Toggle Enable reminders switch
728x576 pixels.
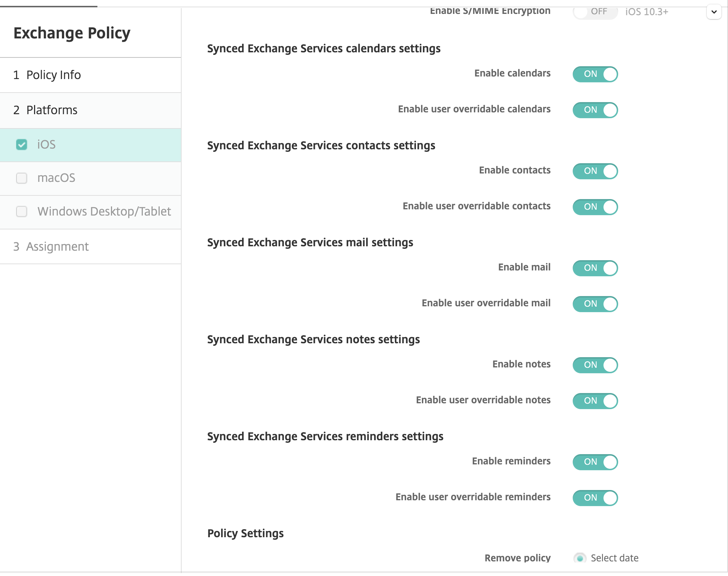click(595, 462)
